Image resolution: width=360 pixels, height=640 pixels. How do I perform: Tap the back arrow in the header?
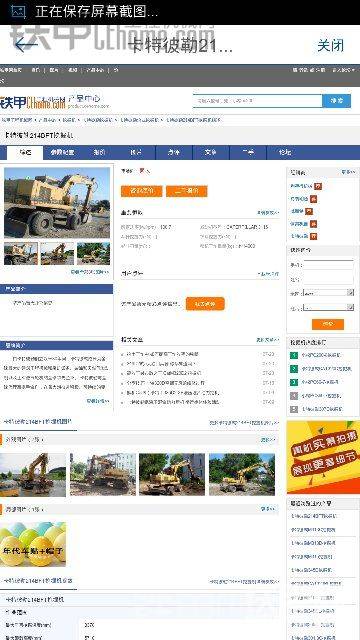click(x=25, y=45)
